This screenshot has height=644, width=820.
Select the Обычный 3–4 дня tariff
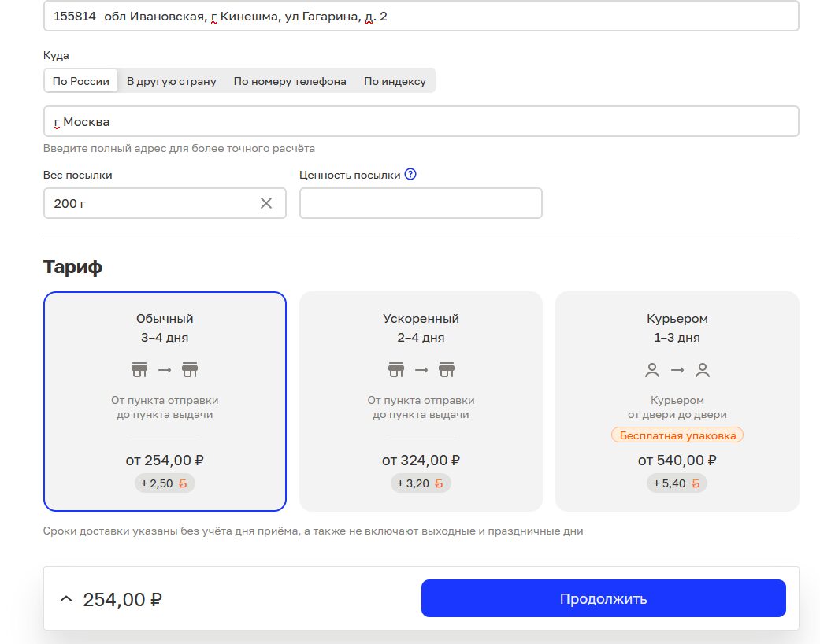tap(165, 328)
